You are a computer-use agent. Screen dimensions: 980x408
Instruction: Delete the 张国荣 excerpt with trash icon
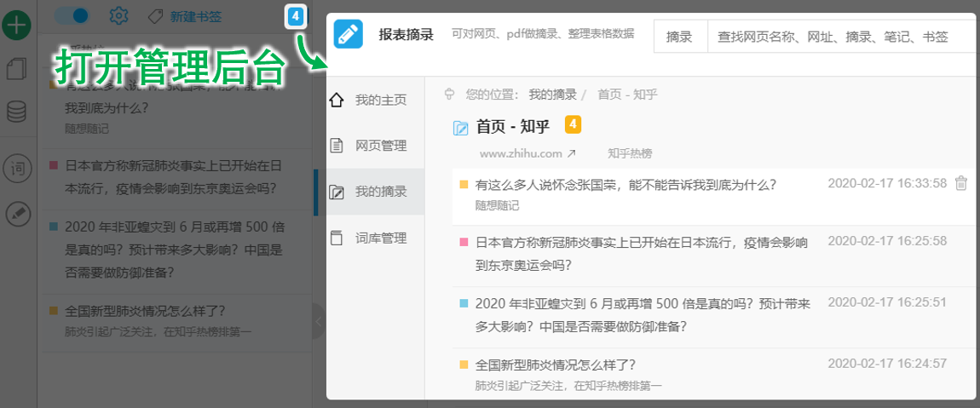click(961, 183)
